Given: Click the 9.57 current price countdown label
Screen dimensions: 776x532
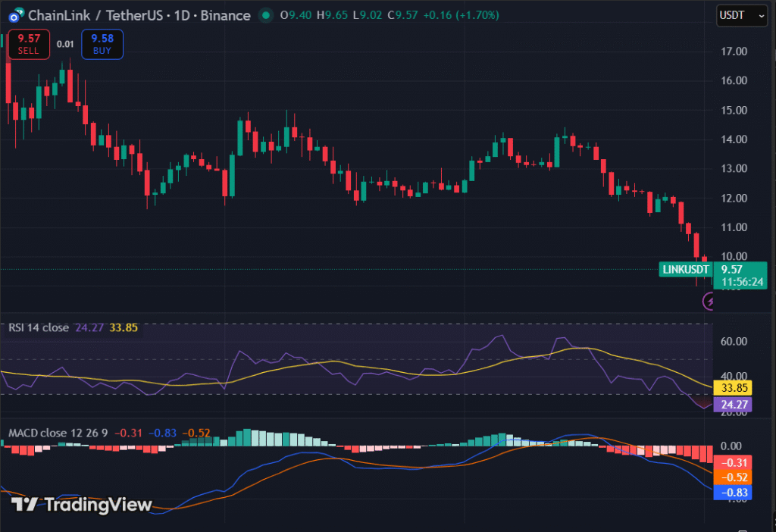Looking at the screenshot, I should tap(740, 275).
